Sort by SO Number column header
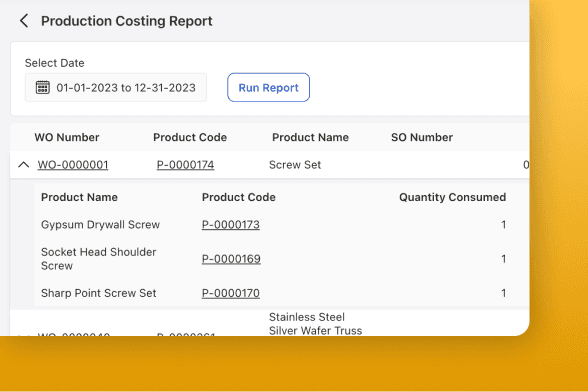Image resolution: width=588 pixels, height=392 pixels. [x=422, y=137]
